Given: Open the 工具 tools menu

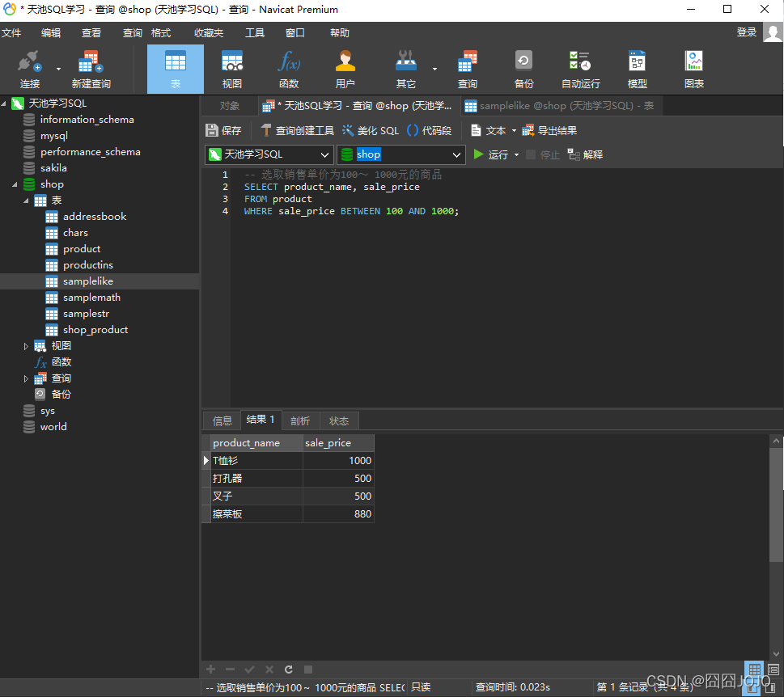Looking at the screenshot, I should [255, 33].
